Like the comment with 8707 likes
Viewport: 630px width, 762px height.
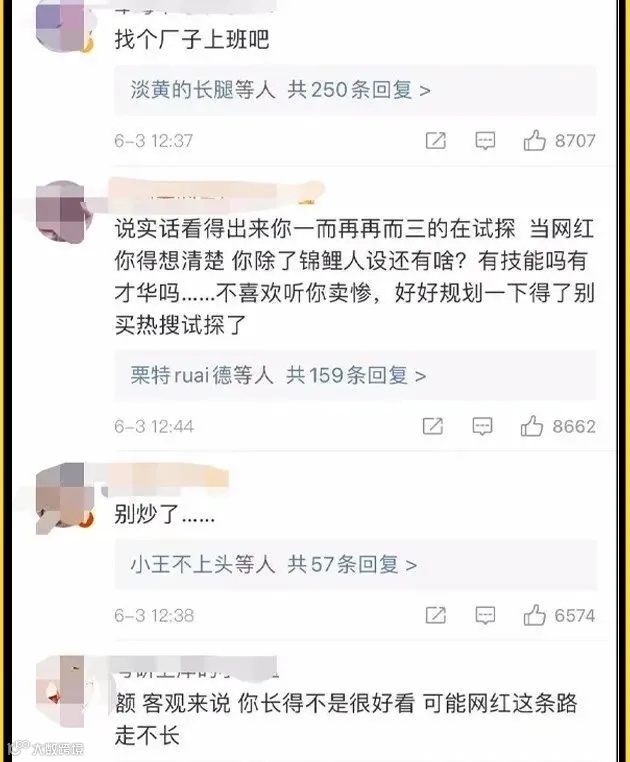pyautogui.click(x=534, y=140)
